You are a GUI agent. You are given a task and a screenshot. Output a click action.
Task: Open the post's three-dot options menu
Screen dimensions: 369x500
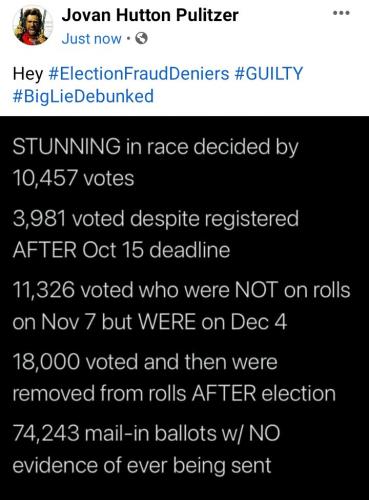click(x=342, y=14)
